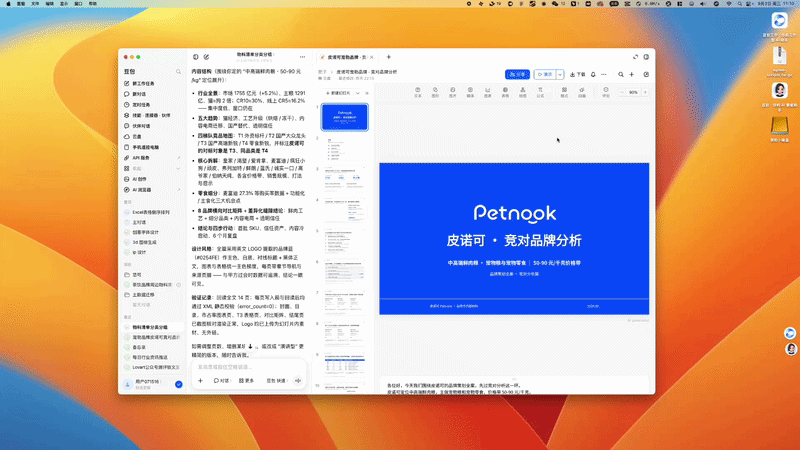Open 编辑 menu in the menu bar
The width and height of the screenshot is (800, 450).
click(x=49, y=4)
